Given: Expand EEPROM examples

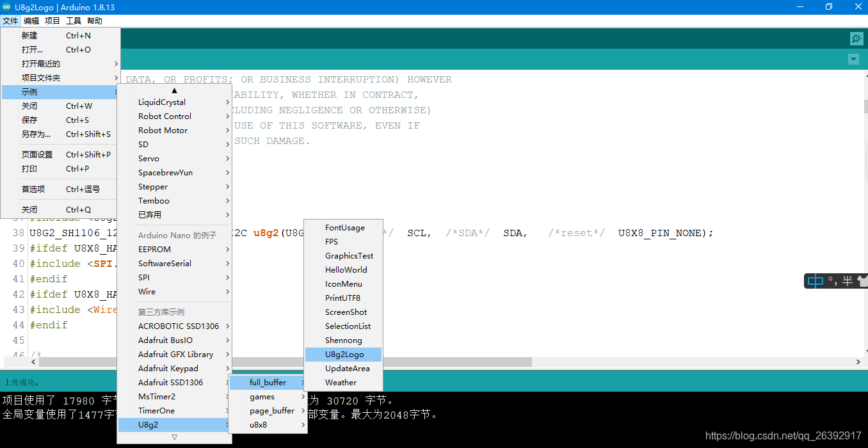Looking at the screenshot, I should coord(174,250).
